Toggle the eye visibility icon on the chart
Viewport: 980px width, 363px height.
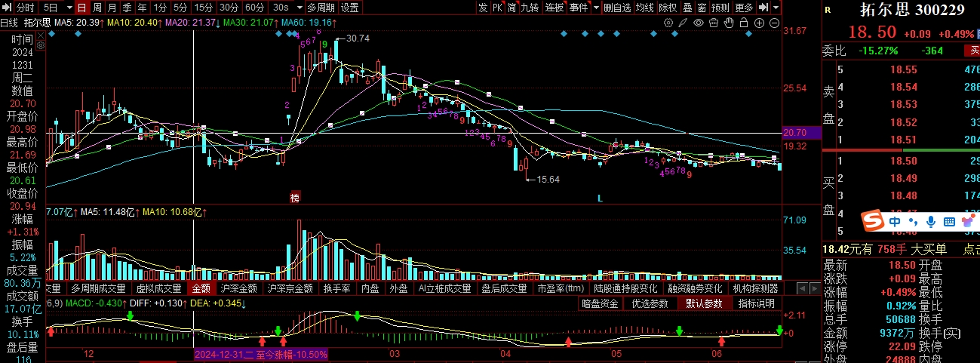click(x=699, y=23)
